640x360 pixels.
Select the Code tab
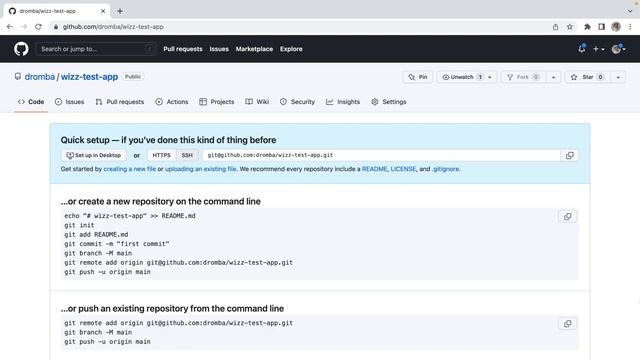click(x=31, y=102)
